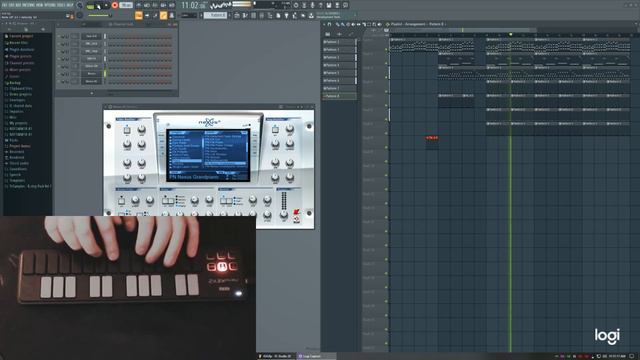640x360 pixels.
Task: Adjust Nexus master output knob near meter
Action: coord(284,214)
